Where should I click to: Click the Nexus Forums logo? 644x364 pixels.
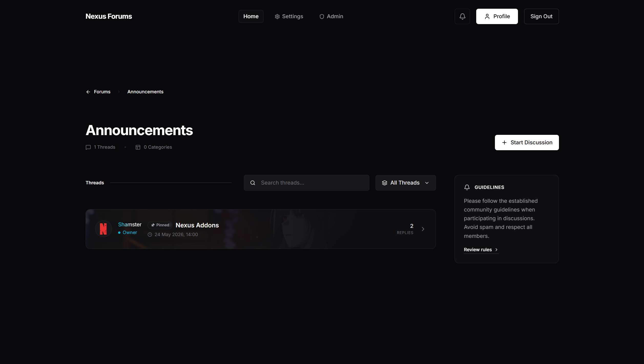[109, 16]
